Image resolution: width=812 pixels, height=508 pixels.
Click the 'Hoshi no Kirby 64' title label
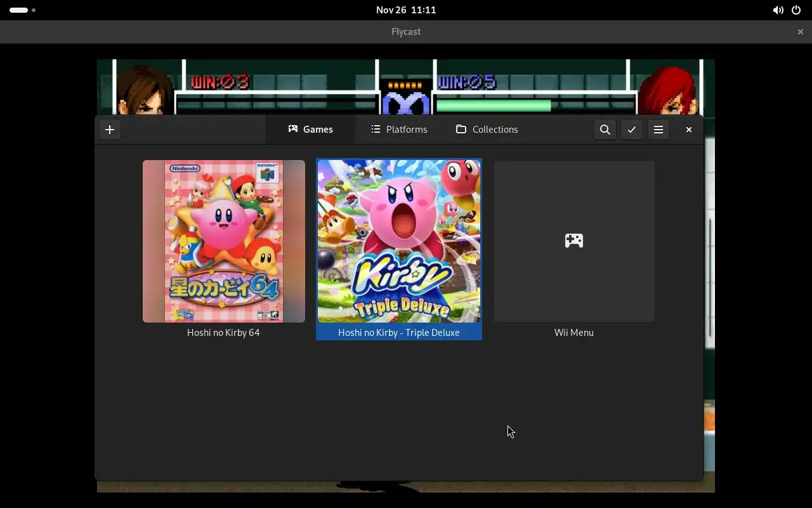pyautogui.click(x=223, y=333)
